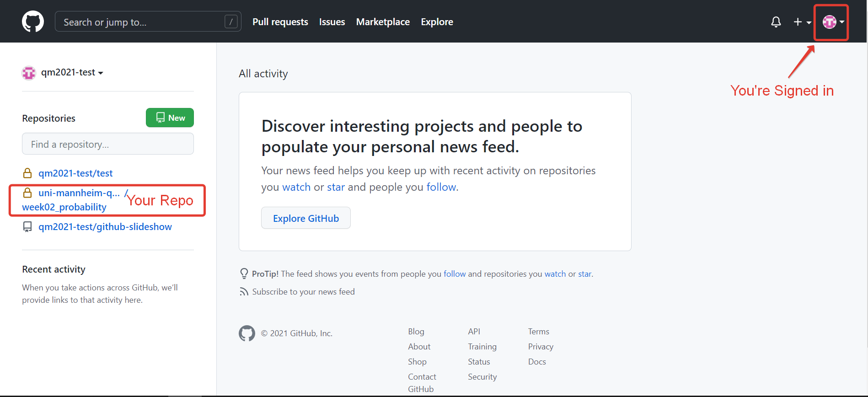Open the notifications bell
Viewport: 868px width, 397px height.
pyautogui.click(x=776, y=22)
